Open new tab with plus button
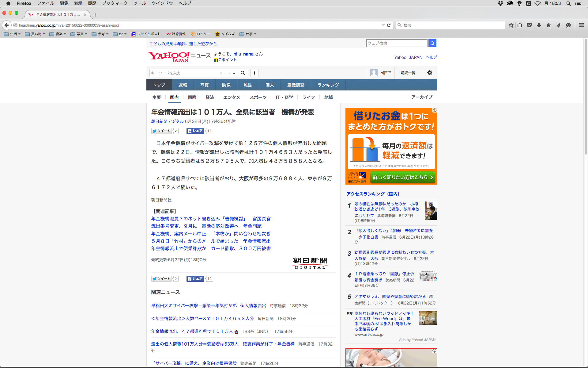 coord(95,15)
